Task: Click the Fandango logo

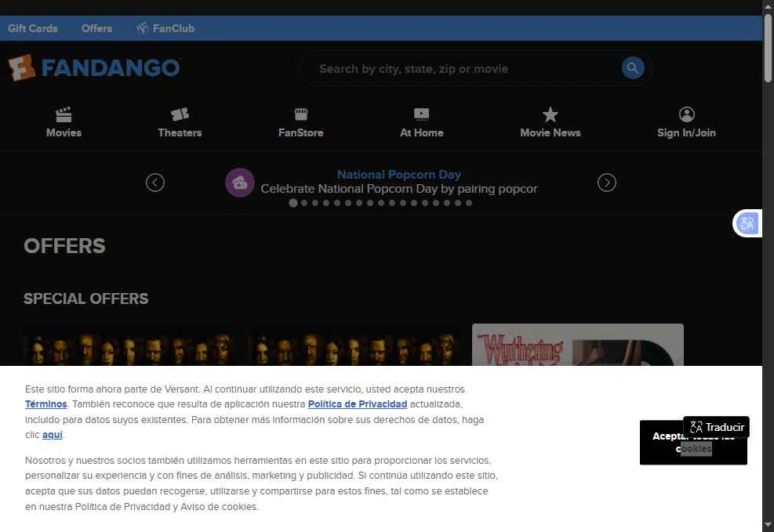Action: pyautogui.click(x=94, y=67)
